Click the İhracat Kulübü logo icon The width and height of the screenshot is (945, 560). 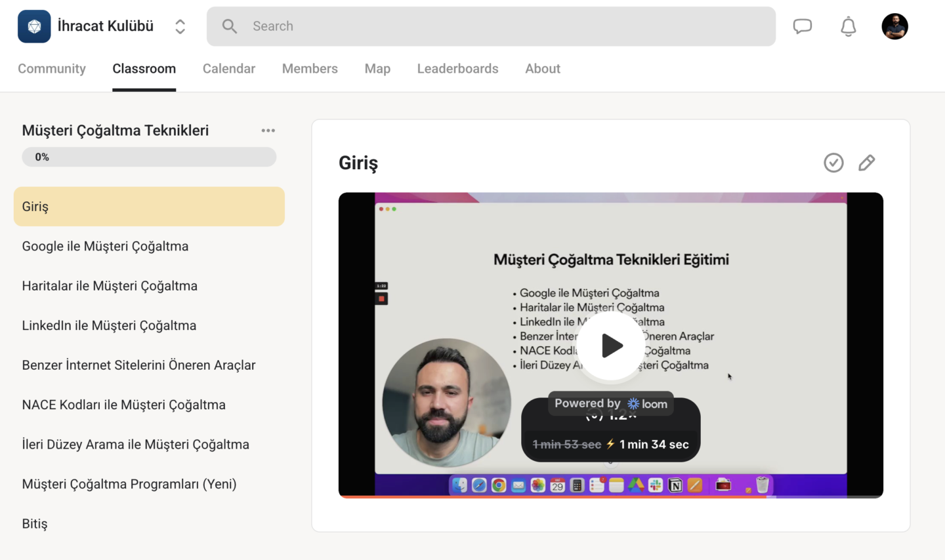34,26
